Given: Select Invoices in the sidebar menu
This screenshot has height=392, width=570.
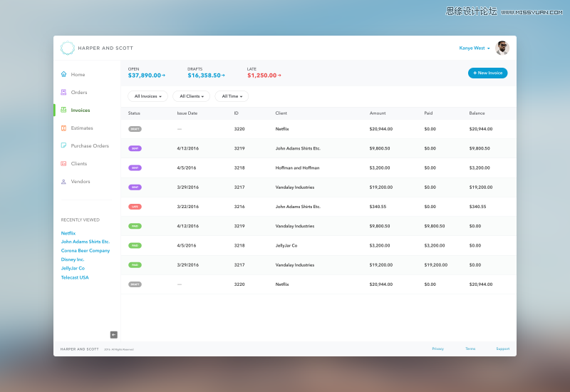Looking at the screenshot, I should point(80,110).
